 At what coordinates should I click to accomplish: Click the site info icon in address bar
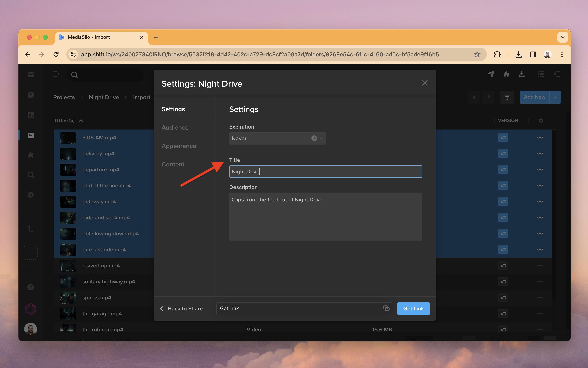pyautogui.click(x=73, y=54)
